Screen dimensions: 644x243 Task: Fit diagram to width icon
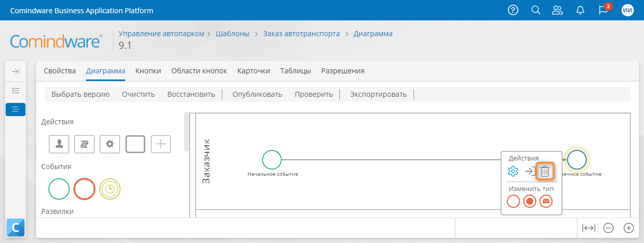click(x=588, y=228)
